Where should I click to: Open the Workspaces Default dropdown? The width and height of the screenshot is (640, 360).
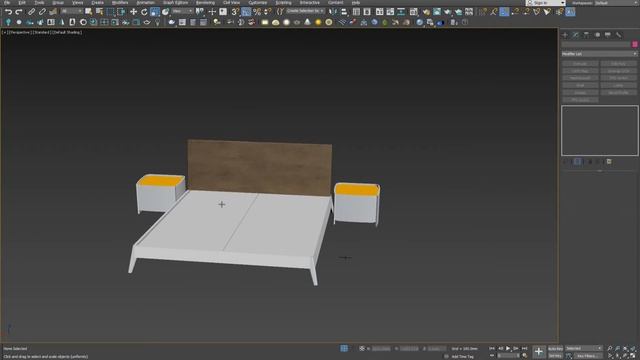pyautogui.click(x=616, y=3)
